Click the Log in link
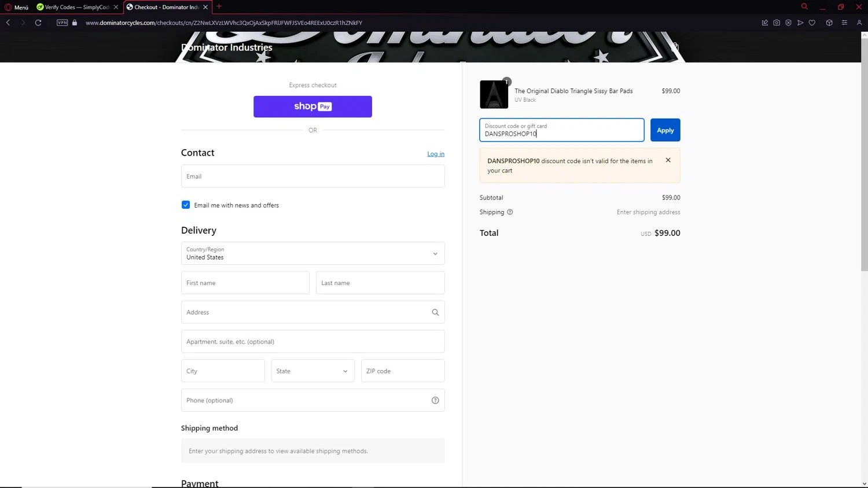 (x=436, y=154)
